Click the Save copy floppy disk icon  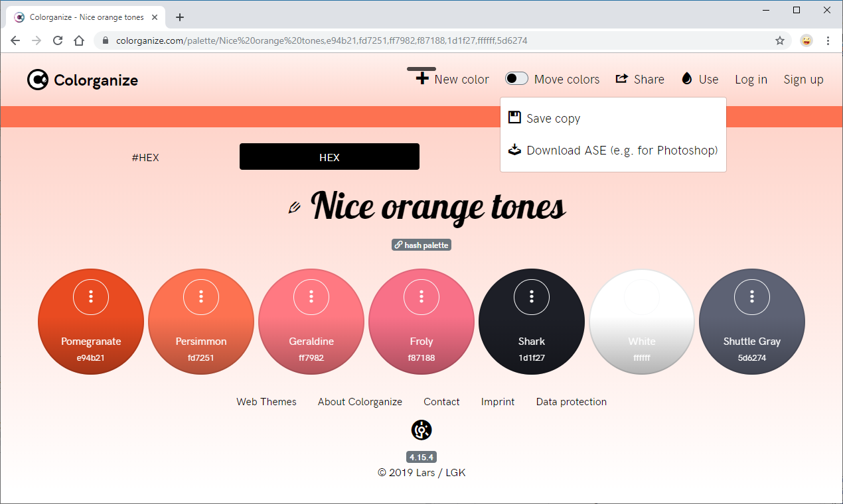(x=514, y=117)
